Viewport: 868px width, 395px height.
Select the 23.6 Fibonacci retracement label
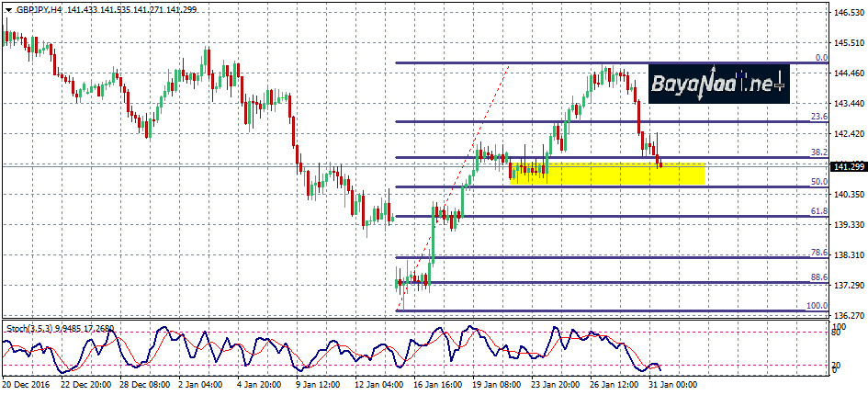point(819,117)
